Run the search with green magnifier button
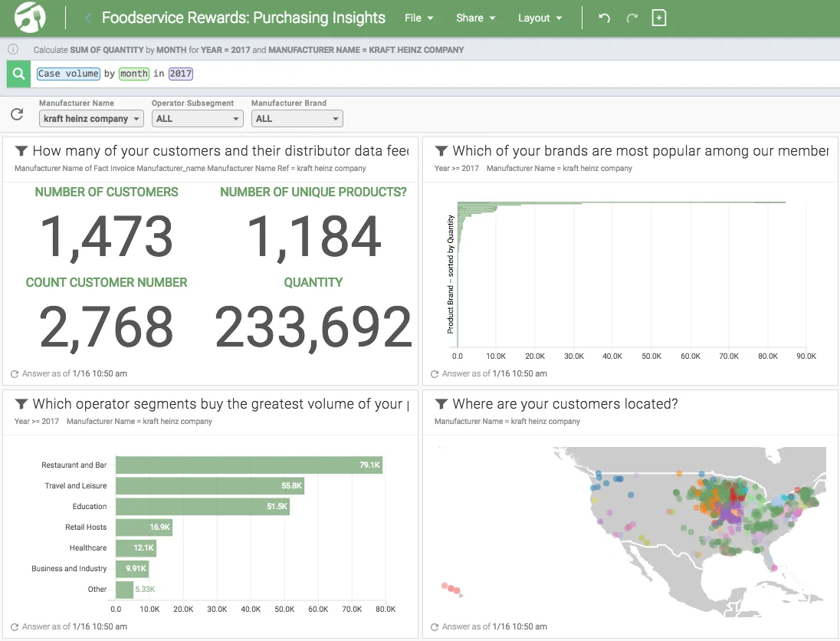The width and height of the screenshot is (840, 641). coord(18,74)
